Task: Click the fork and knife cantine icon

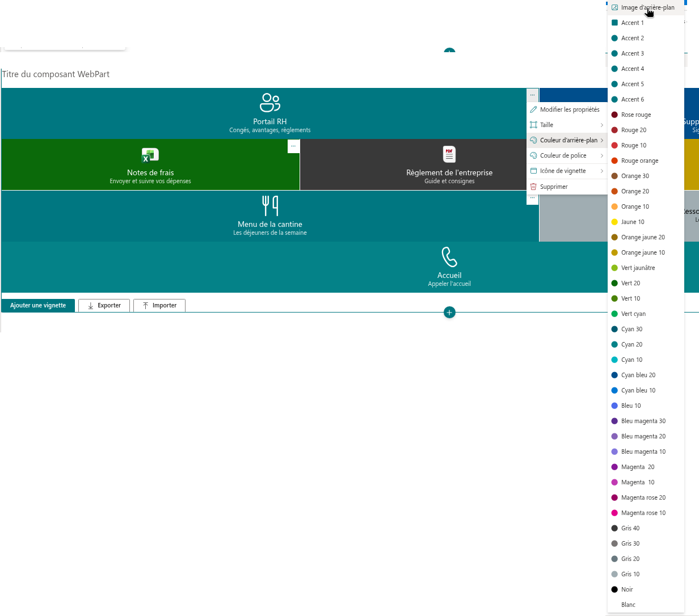Action: [x=270, y=205]
